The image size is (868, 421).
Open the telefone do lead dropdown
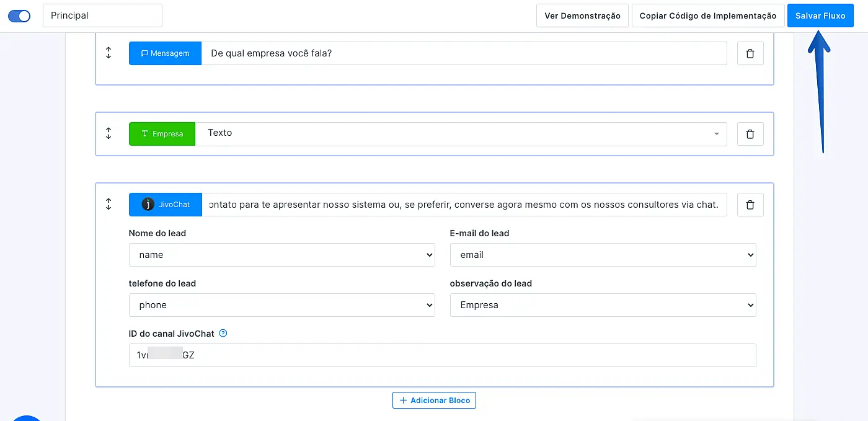coord(281,305)
